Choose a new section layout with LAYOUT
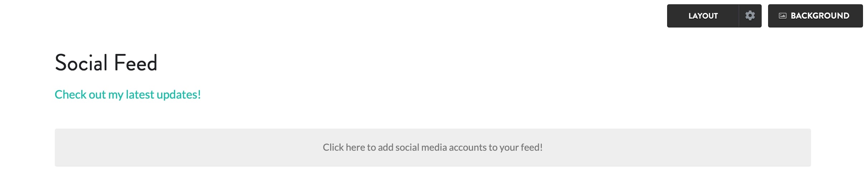Screen dimensions: 868x170 [x=703, y=16]
